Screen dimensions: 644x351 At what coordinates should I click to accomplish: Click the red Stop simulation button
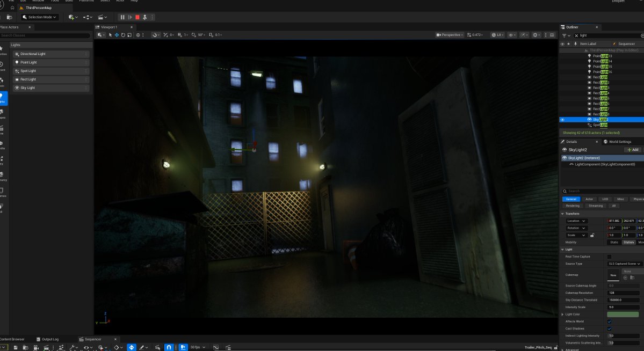(138, 17)
